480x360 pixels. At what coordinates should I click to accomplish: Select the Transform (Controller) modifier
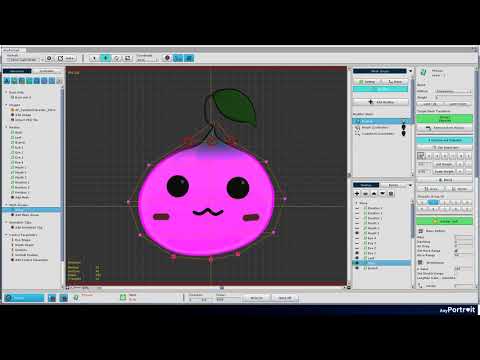378,133
